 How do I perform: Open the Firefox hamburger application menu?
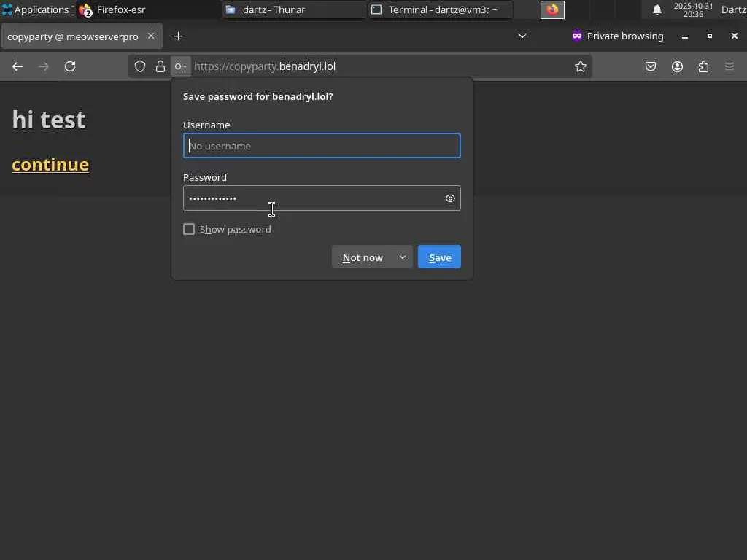click(x=729, y=66)
